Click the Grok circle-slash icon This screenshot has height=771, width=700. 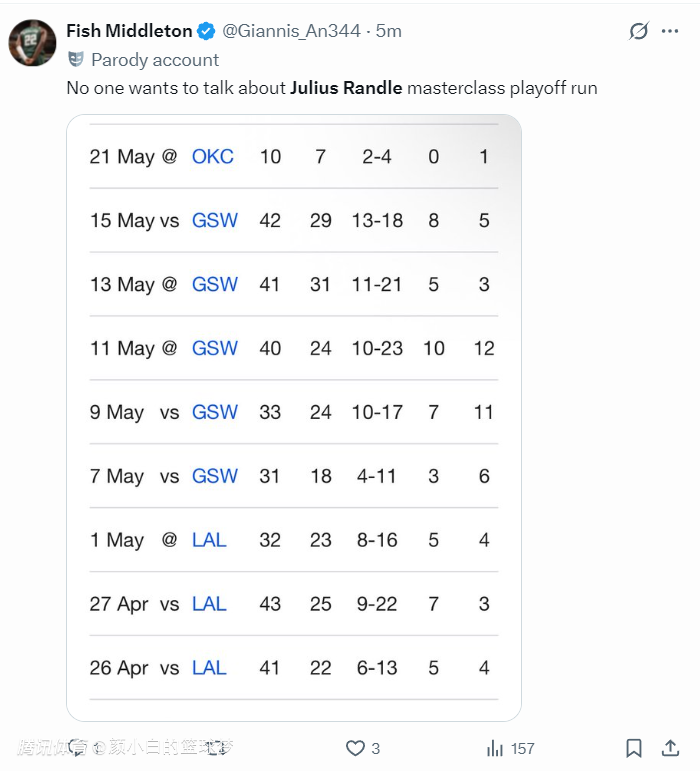tap(639, 31)
